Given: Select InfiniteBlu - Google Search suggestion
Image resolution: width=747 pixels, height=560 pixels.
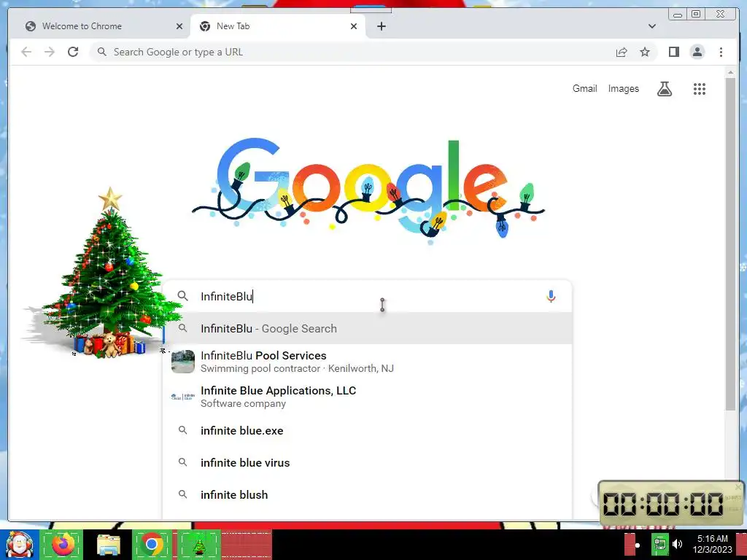Looking at the screenshot, I should tap(368, 329).
